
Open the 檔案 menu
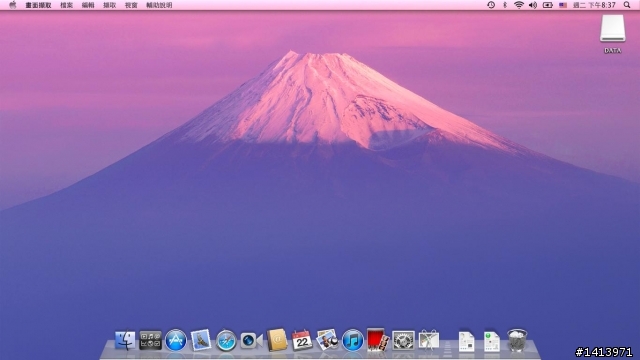coord(67,5)
